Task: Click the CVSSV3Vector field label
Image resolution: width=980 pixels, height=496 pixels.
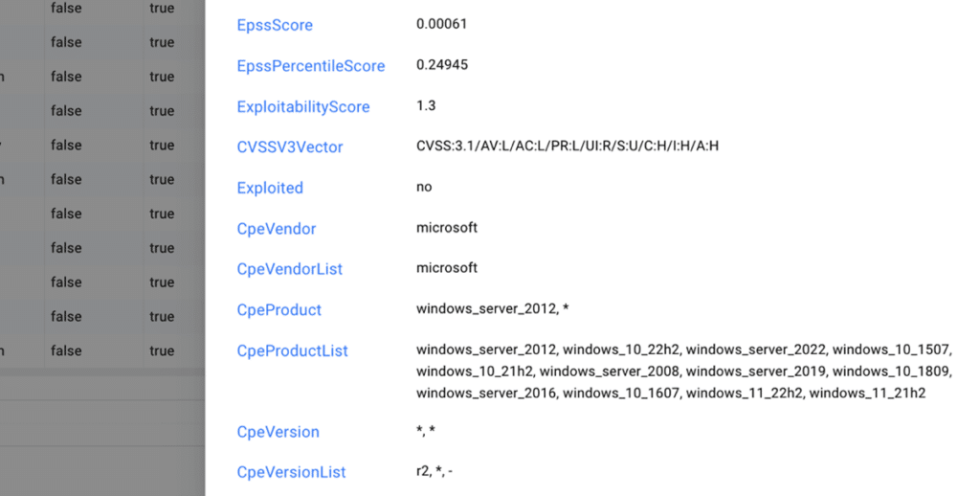Action: 290,147
